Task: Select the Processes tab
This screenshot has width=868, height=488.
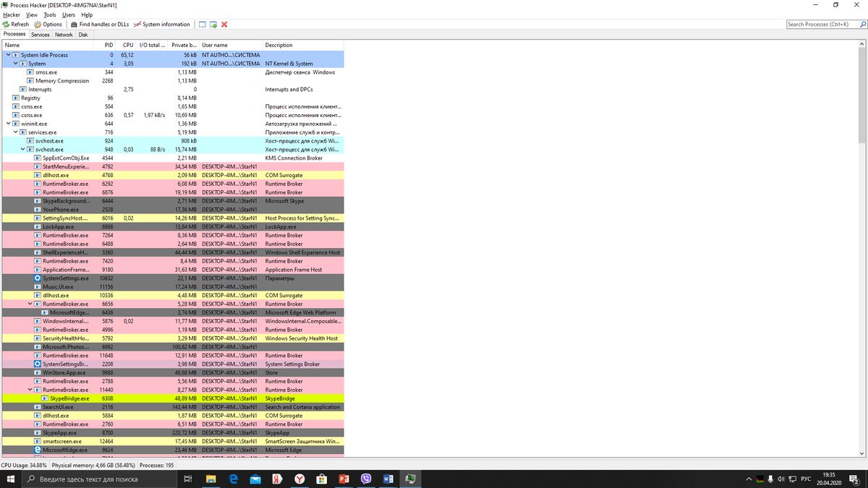Action: point(14,34)
